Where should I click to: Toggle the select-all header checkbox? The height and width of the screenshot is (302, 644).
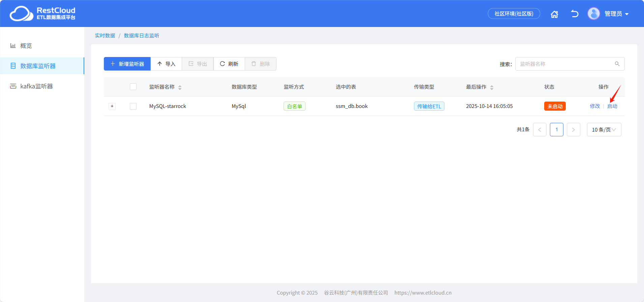point(133,87)
